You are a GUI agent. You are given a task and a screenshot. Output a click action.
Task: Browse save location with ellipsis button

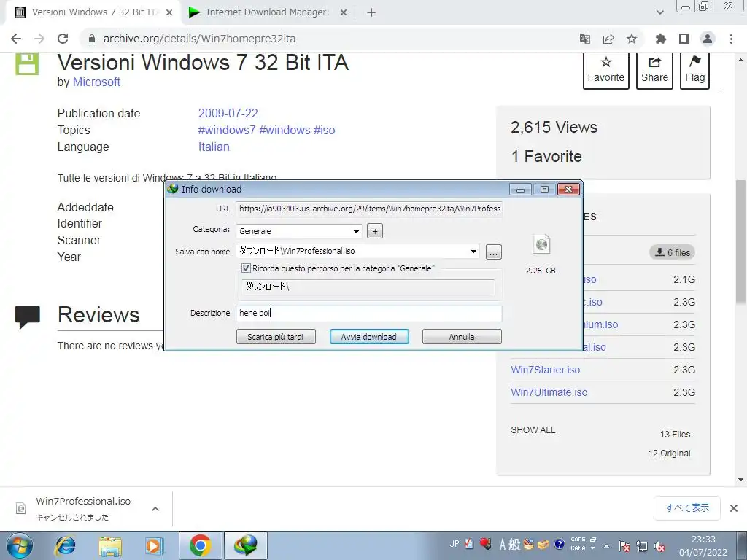[494, 252]
